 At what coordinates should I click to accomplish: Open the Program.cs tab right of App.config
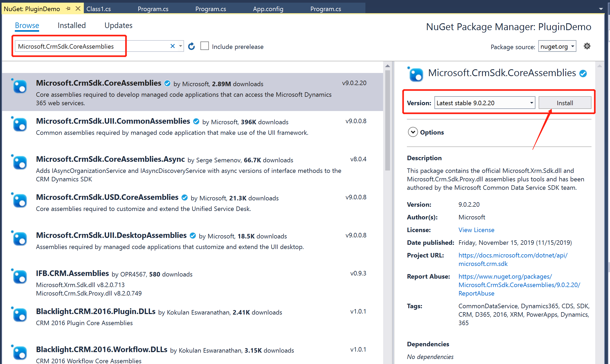pos(325,9)
